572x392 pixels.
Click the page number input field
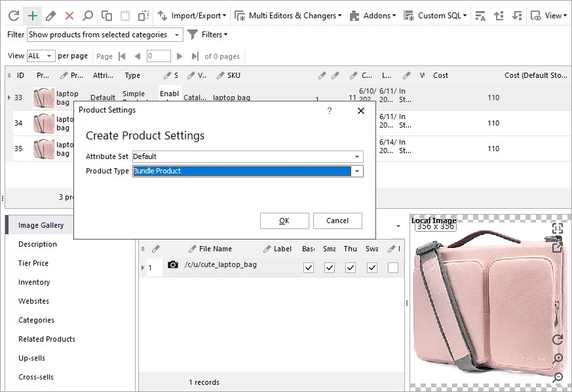click(159, 56)
